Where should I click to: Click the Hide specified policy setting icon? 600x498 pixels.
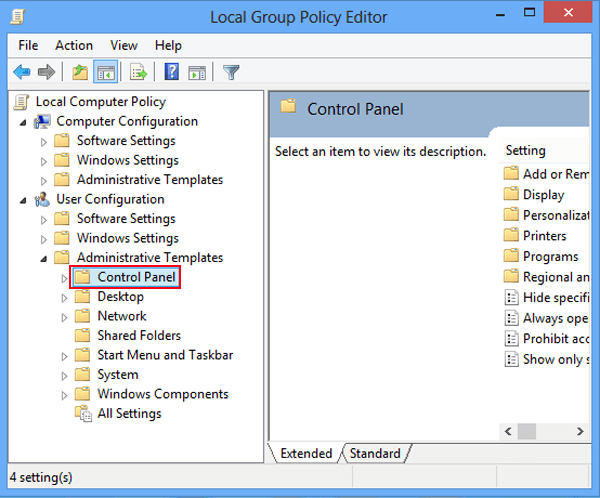511,297
